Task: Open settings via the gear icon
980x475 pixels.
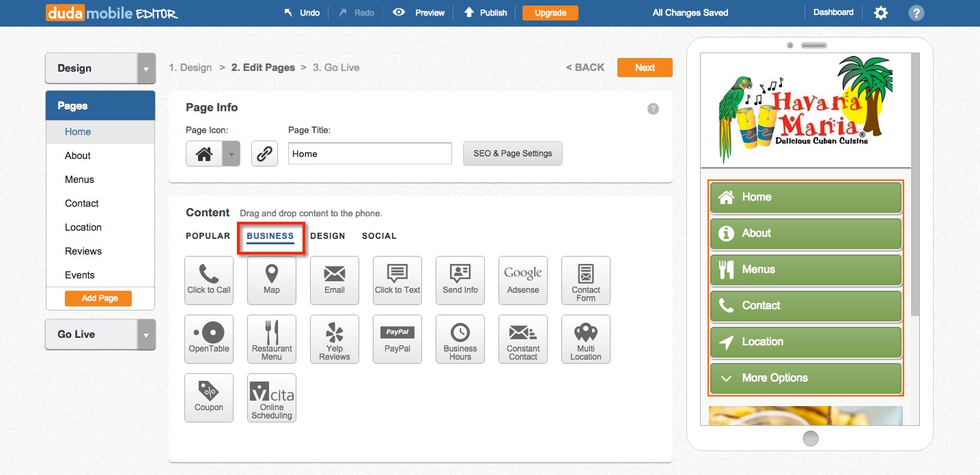Action: point(881,13)
